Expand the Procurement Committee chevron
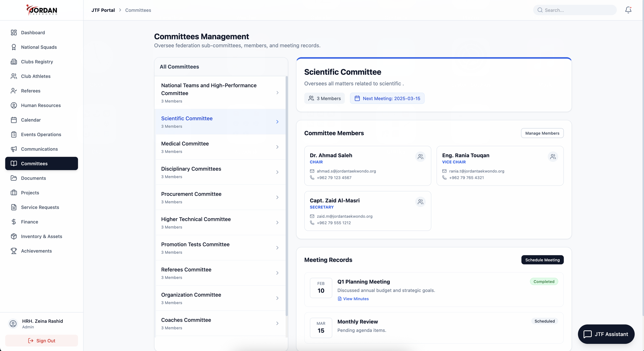The image size is (644, 351). (277, 197)
